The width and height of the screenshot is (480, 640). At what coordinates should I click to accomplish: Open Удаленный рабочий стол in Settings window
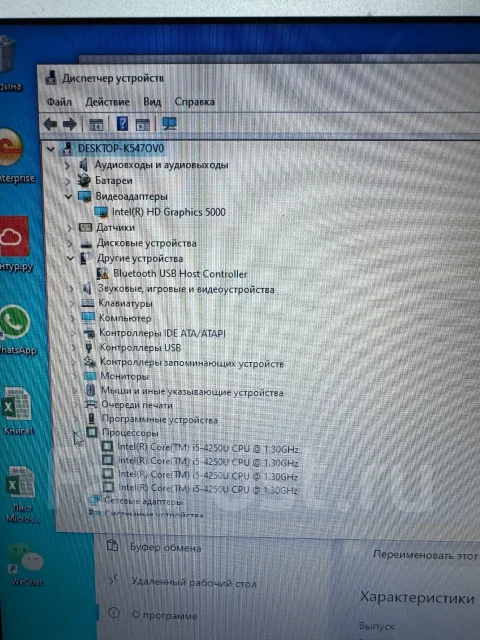click(x=182, y=582)
